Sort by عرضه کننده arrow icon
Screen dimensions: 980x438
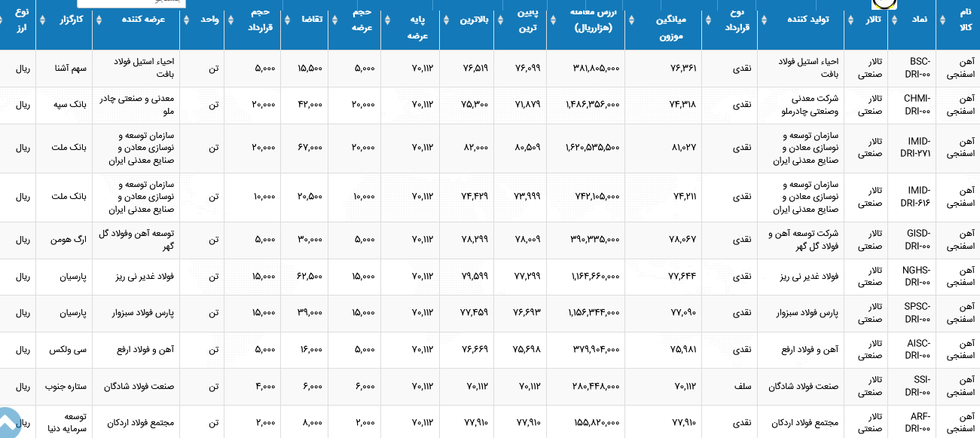pos(98,20)
